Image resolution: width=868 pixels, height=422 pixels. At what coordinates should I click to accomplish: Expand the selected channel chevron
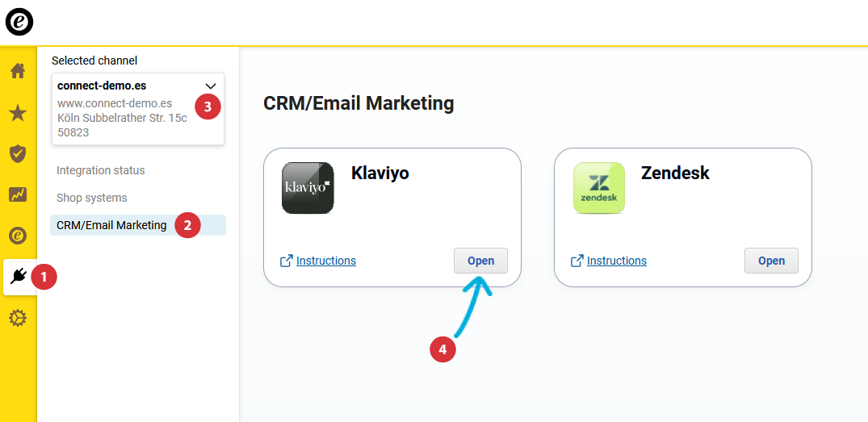211,86
